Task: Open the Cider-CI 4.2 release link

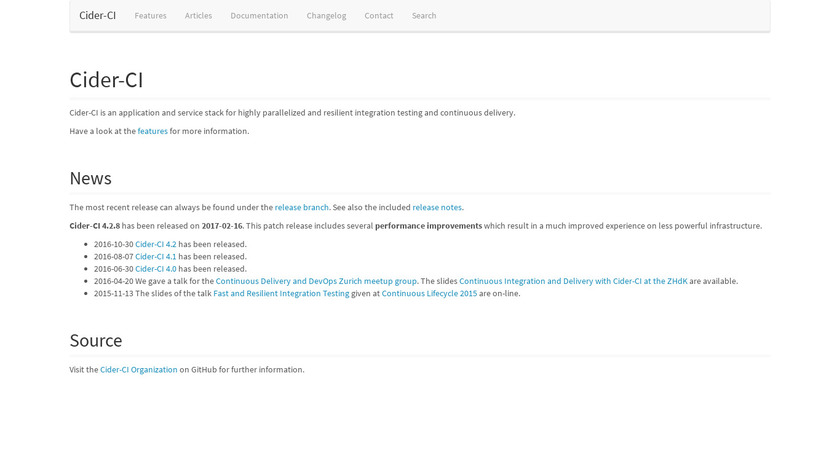Action: point(155,244)
